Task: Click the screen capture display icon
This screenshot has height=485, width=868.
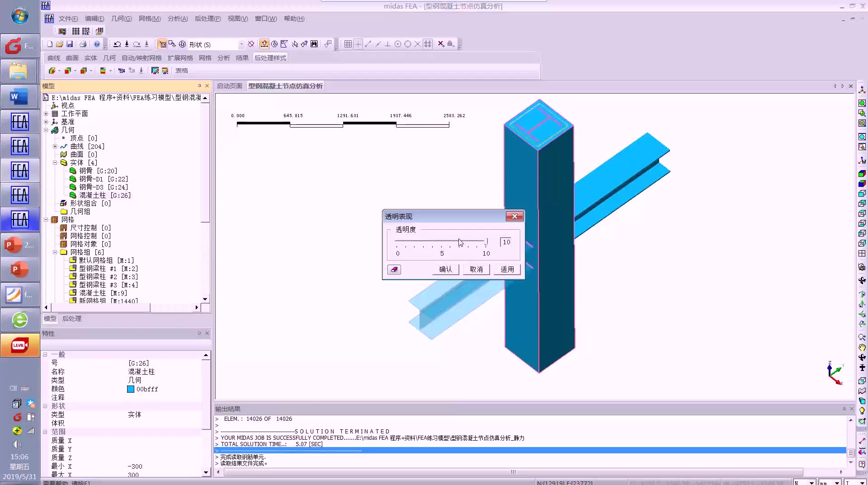Action: point(62,31)
